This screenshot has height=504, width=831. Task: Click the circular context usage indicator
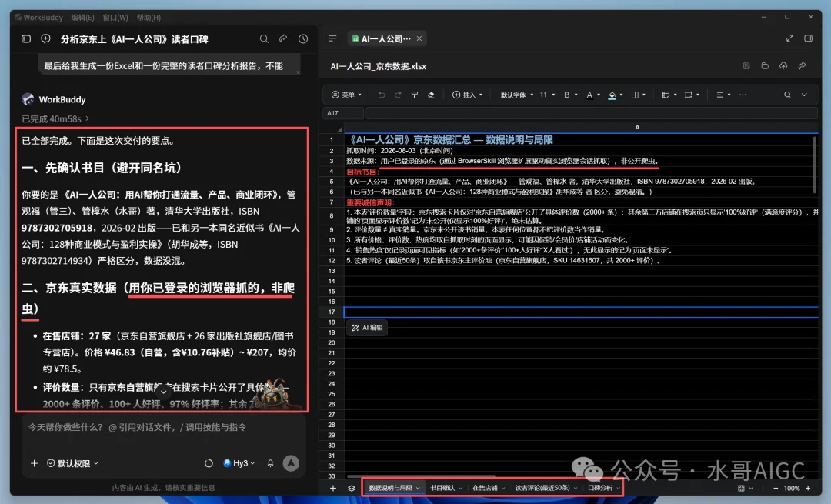click(209, 463)
